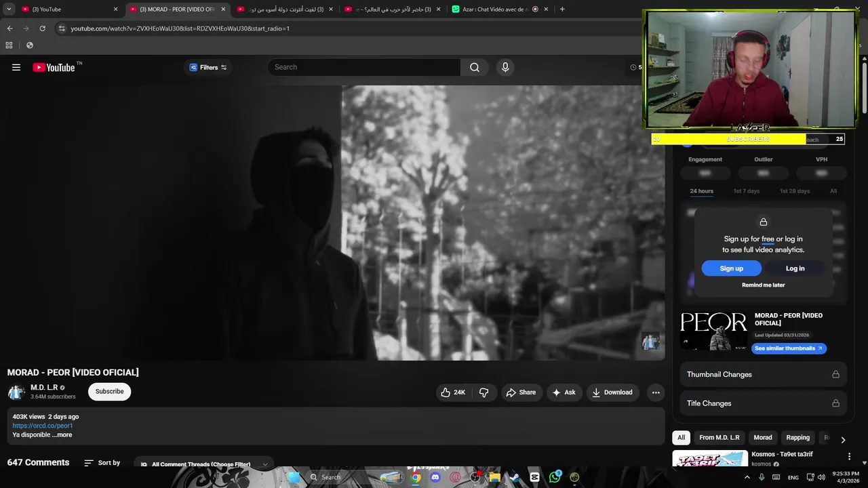Start voice search with the microphone icon
868x488 pixels.
pos(505,67)
